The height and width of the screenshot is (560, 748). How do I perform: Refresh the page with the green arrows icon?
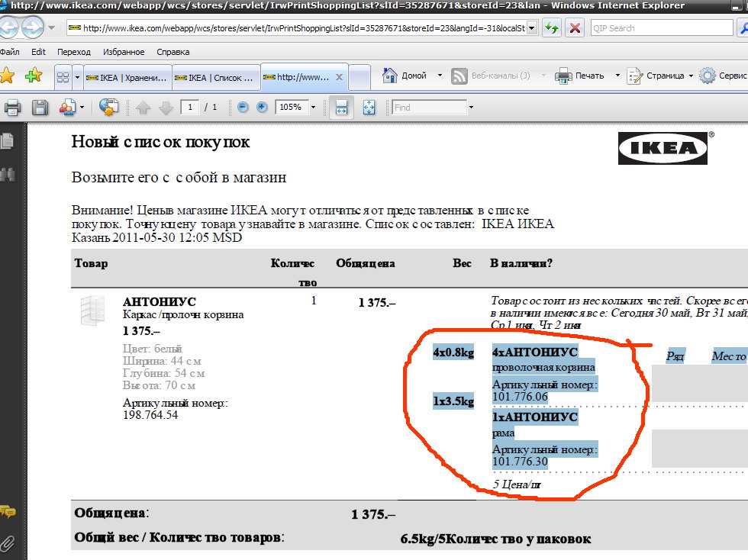[x=552, y=28]
